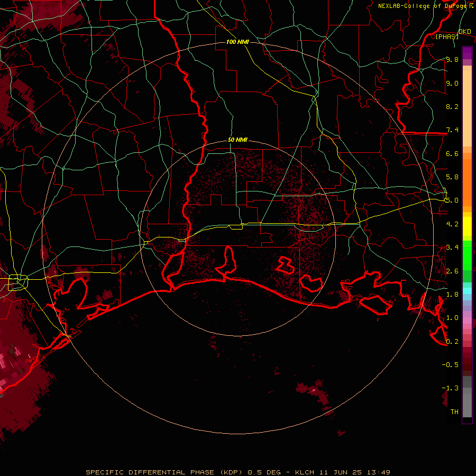Screen dimensions: 476x476
Task: Pick the peach segment of the color bar
Action: tap(467, 109)
